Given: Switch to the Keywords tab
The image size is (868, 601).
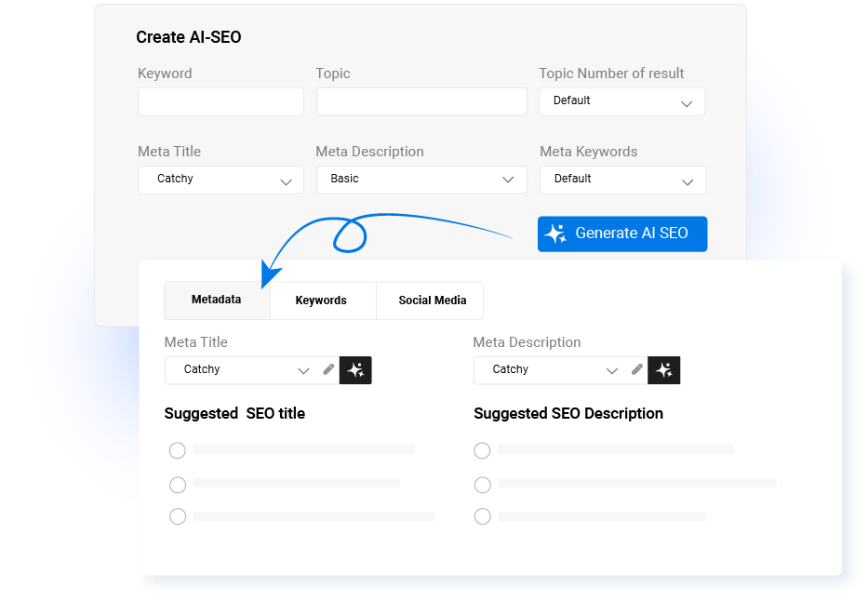Looking at the screenshot, I should (x=321, y=300).
